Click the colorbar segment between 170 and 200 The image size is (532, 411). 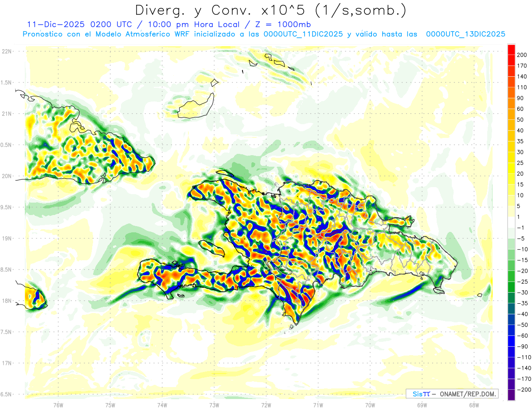511,60
